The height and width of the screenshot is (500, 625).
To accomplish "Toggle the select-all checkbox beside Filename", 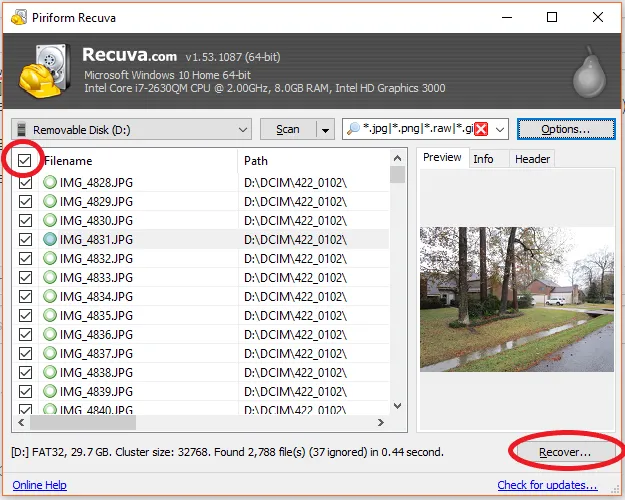I will [x=24, y=161].
